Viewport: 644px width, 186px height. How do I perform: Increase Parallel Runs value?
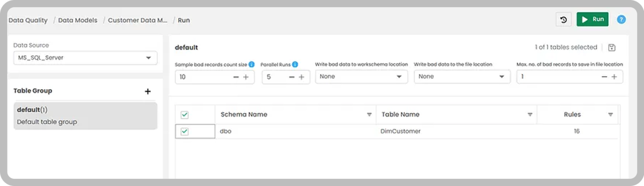coord(301,77)
